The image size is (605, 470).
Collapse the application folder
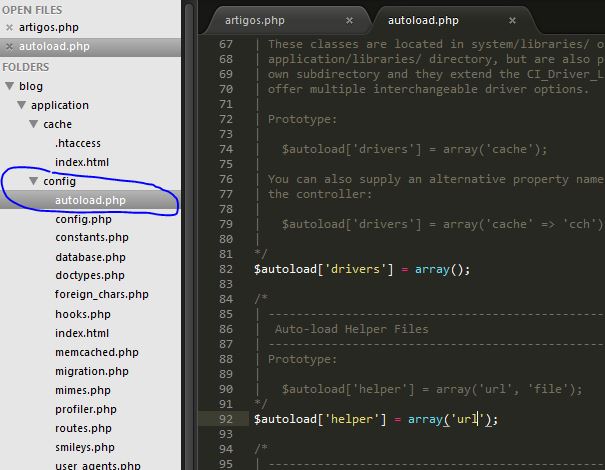tap(22, 105)
